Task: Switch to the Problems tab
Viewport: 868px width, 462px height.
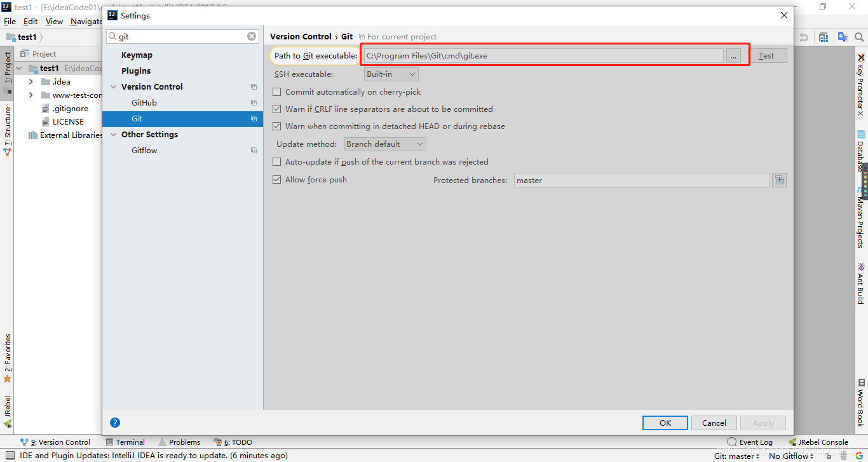Action: 179,442
